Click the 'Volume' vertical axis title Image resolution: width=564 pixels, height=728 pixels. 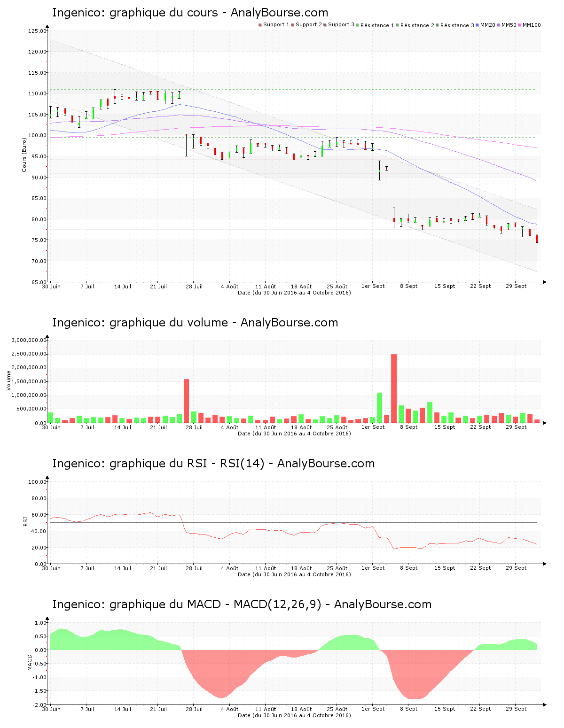[x=8, y=380]
